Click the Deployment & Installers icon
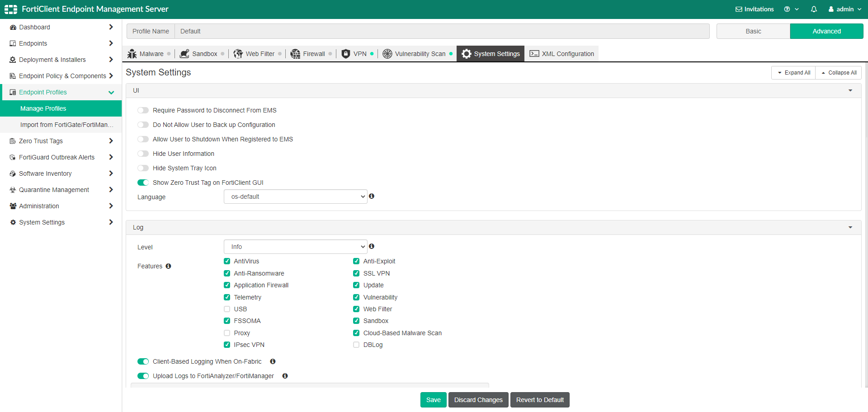Image resolution: width=868 pixels, height=412 pixels. (13, 60)
